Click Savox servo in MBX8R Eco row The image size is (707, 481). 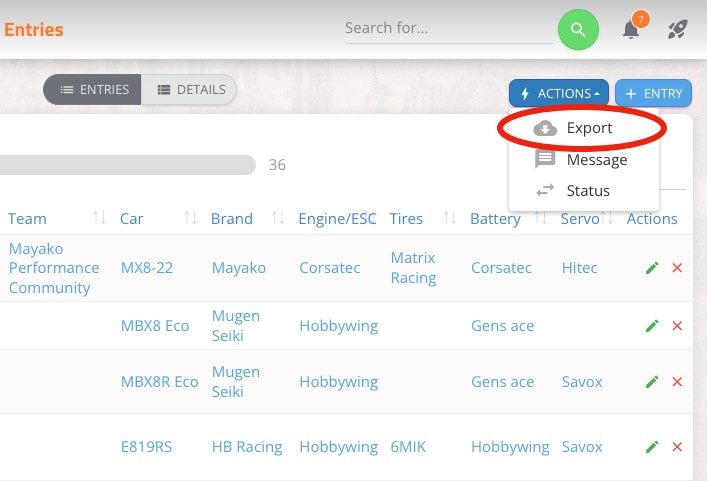point(582,382)
